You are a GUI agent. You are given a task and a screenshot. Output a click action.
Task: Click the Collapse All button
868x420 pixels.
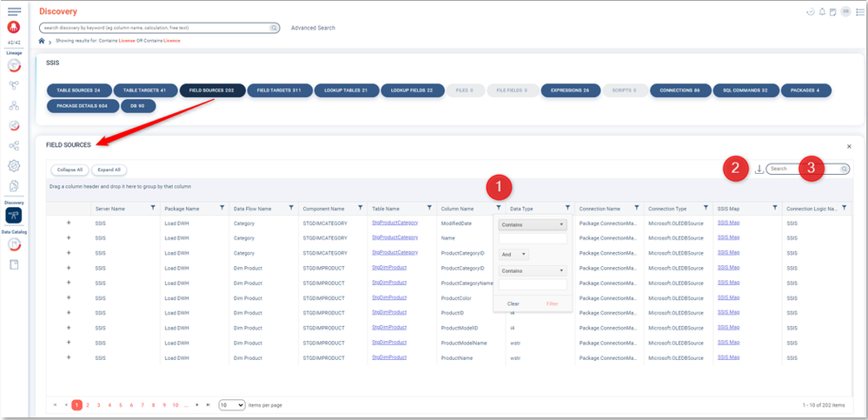coord(69,170)
